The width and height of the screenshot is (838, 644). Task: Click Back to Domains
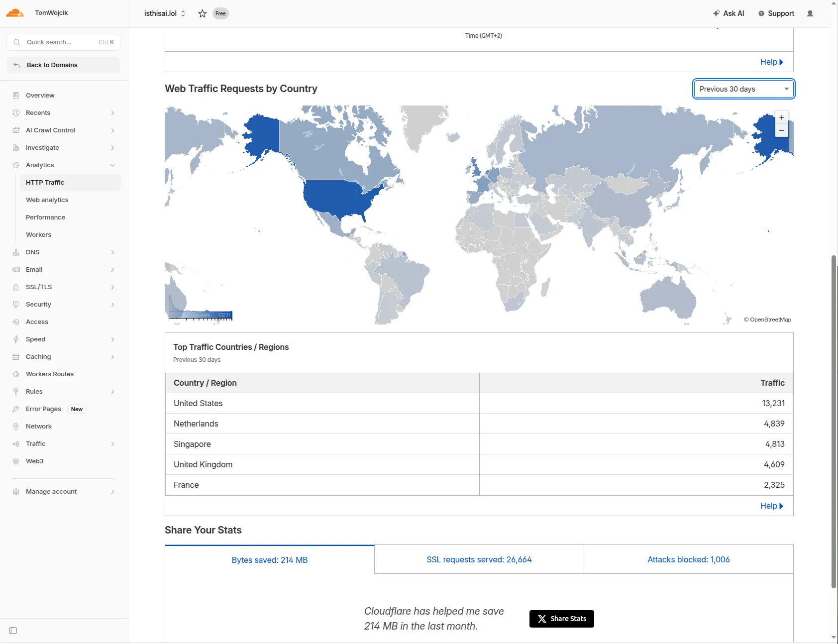click(63, 65)
